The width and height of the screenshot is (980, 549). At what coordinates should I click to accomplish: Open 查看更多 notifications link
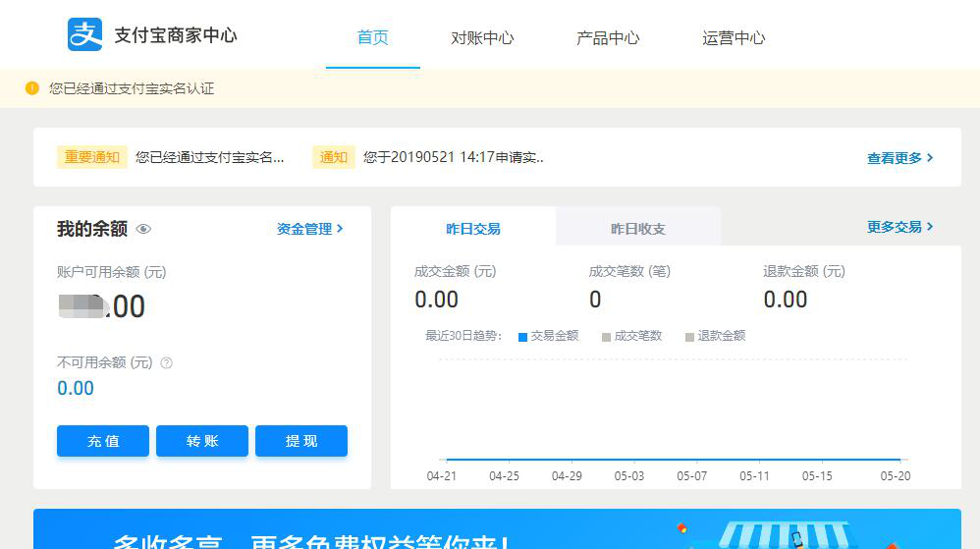pyautogui.click(x=900, y=157)
